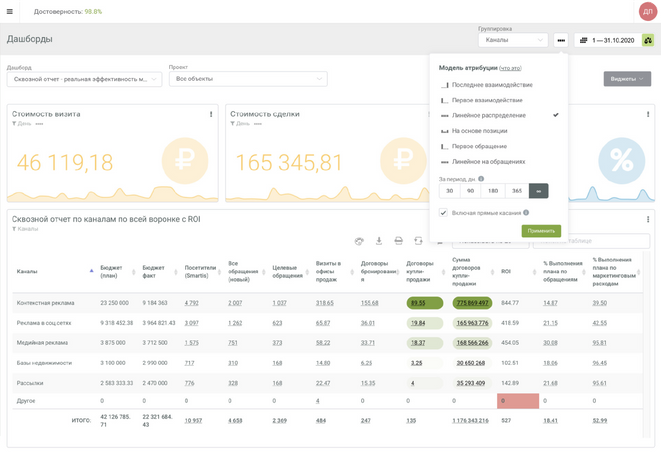
Task: Expand the Группировка Каналы dropdown
Action: pyautogui.click(x=511, y=40)
